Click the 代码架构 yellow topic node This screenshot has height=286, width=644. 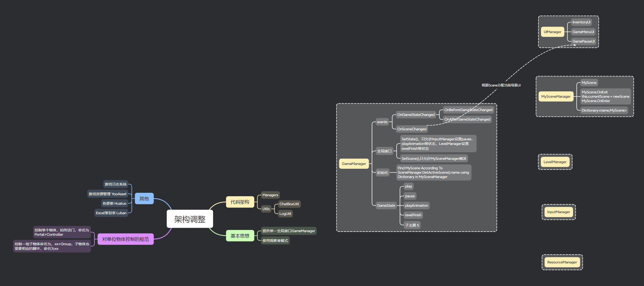240,202
